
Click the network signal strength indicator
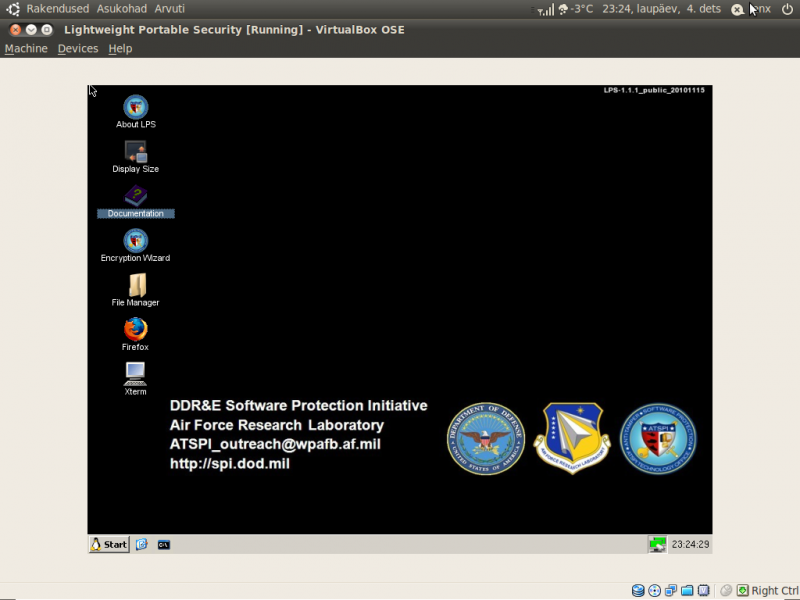coord(545,9)
